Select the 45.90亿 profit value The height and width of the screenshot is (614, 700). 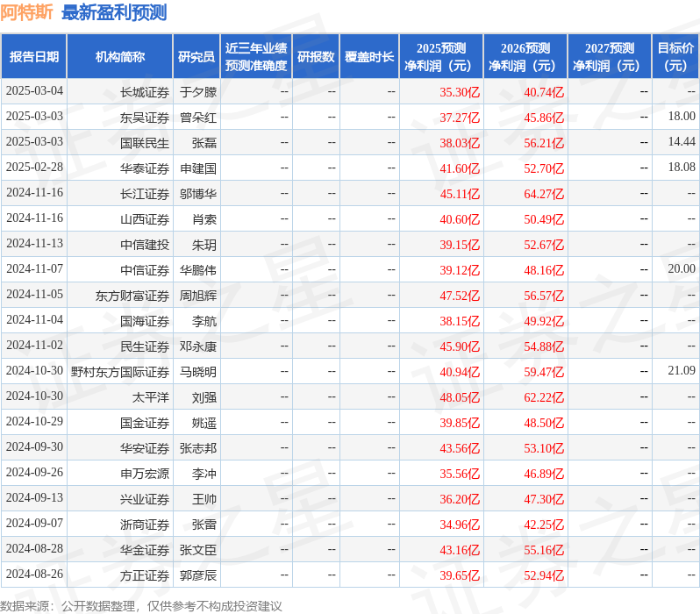[460, 347]
